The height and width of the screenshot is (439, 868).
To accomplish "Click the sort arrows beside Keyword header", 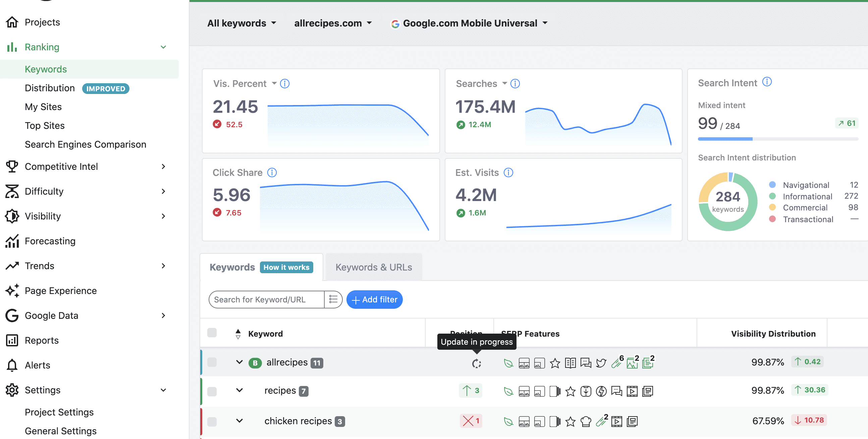I will (238, 334).
